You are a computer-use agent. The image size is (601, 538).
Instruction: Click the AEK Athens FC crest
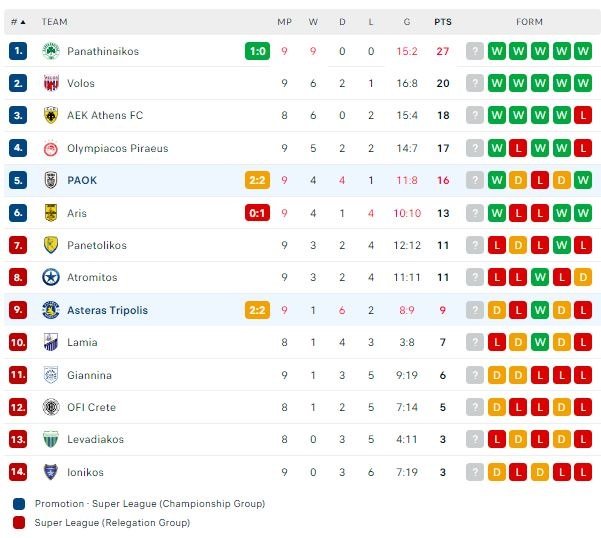point(51,116)
